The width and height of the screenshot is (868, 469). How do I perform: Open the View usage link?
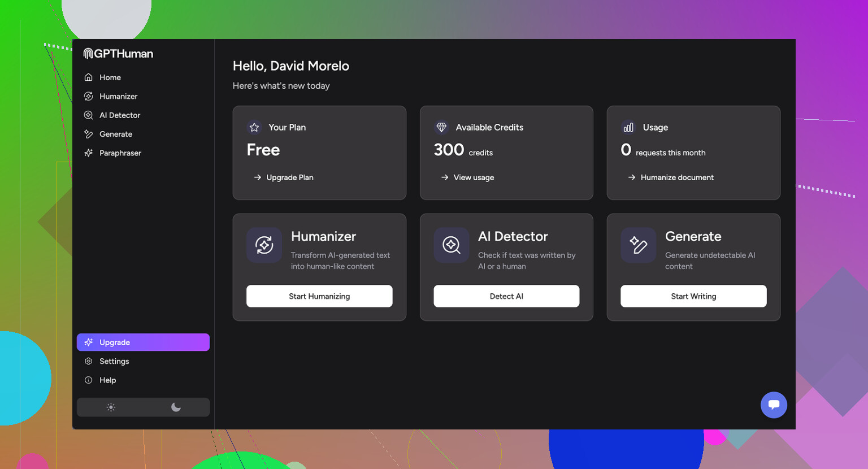click(473, 177)
